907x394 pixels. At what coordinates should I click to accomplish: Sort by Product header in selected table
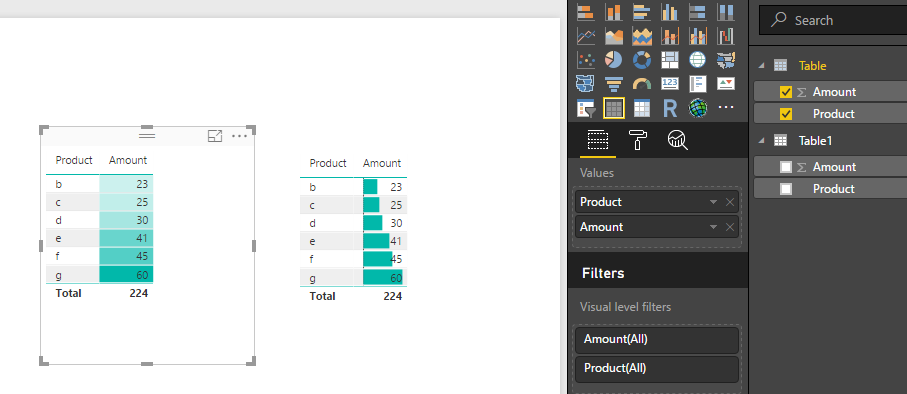pyautogui.click(x=74, y=160)
